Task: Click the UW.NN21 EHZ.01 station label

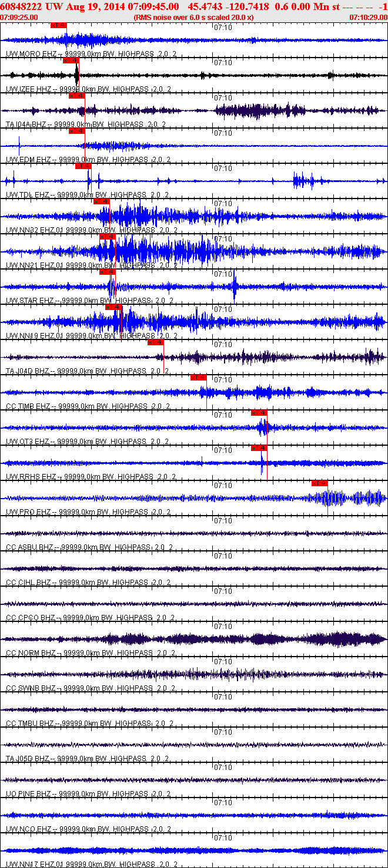Action: pos(34,265)
